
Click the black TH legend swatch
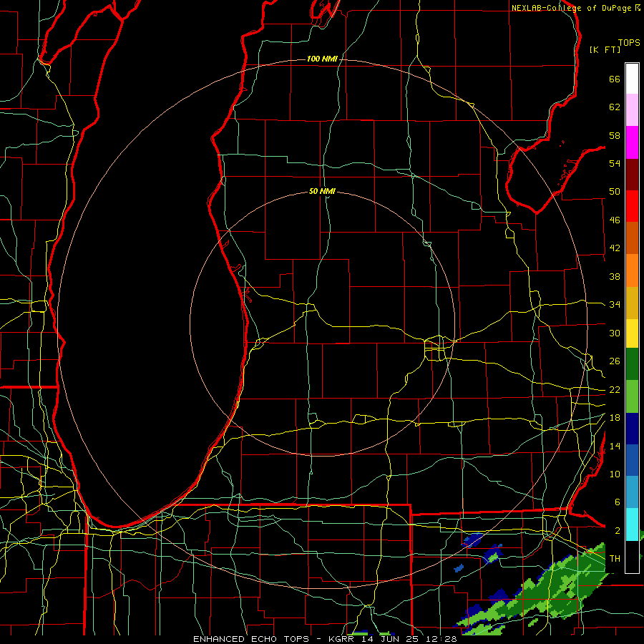[x=632, y=557]
